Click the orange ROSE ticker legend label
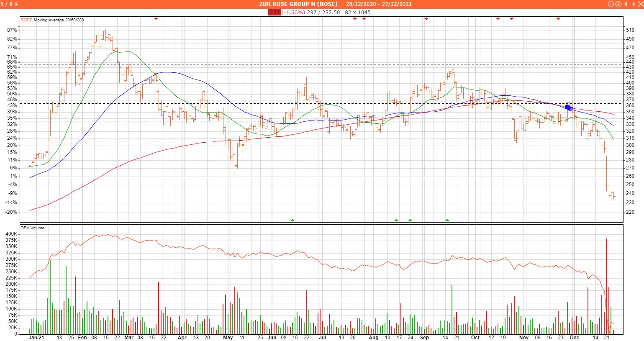This screenshot has height=341, width=644. (26, 20)
